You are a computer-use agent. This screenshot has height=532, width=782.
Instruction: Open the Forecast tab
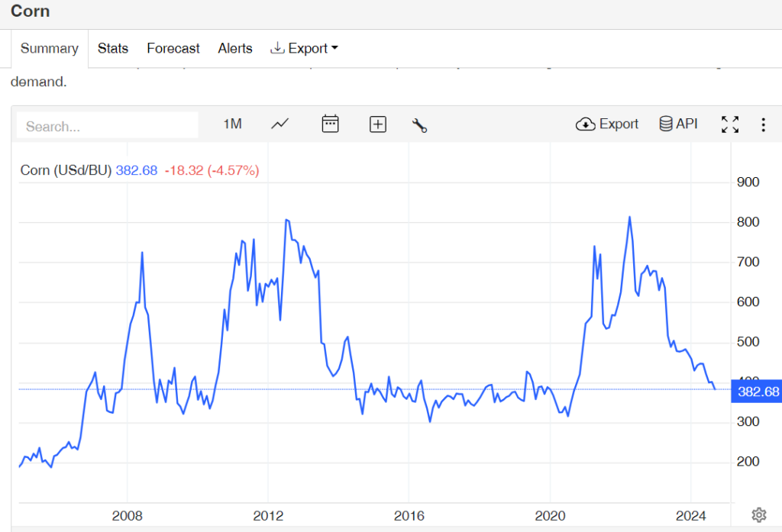tap(173, 48)
